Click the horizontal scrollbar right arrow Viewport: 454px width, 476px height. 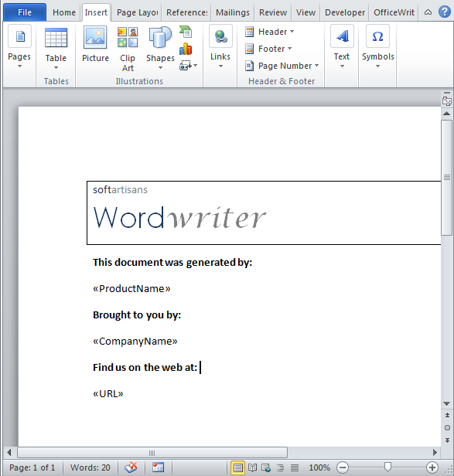click(435, 453)
